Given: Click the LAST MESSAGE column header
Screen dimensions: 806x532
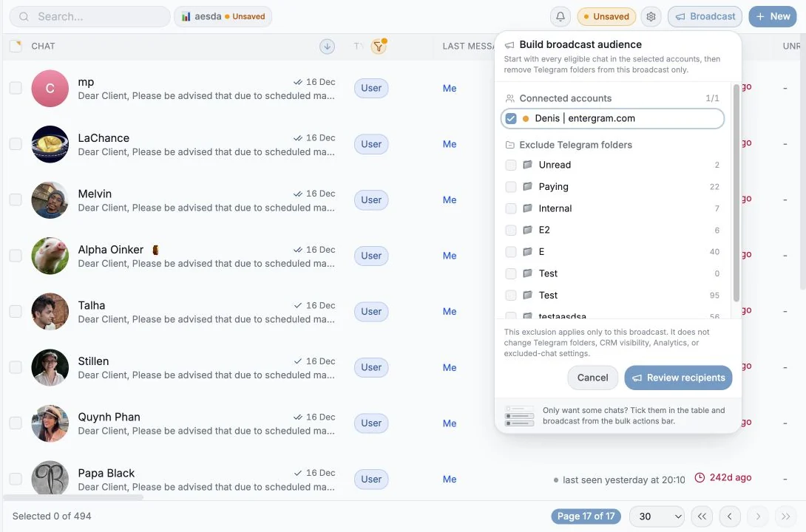Looking at the screenshot, I should click(x=468, y=47).
